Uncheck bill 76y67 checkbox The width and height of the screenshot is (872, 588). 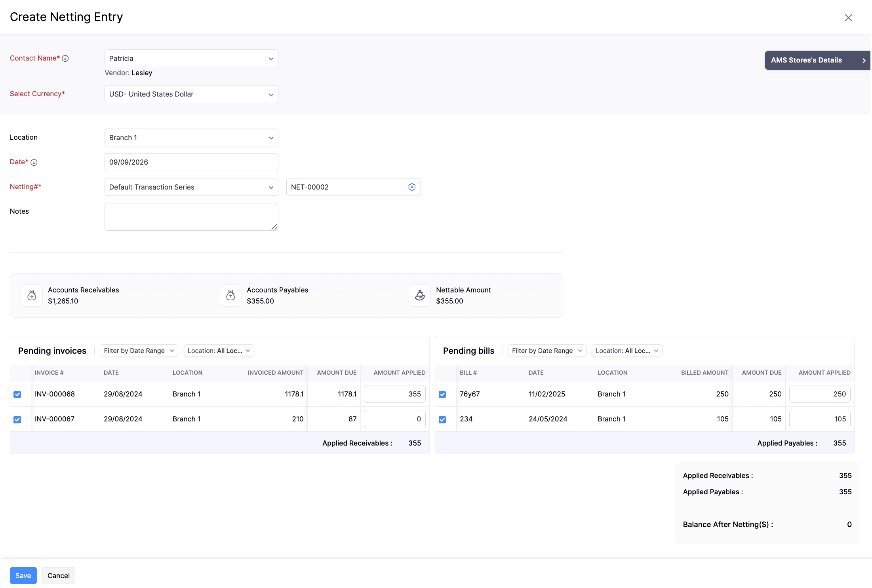tap(442, 394)
